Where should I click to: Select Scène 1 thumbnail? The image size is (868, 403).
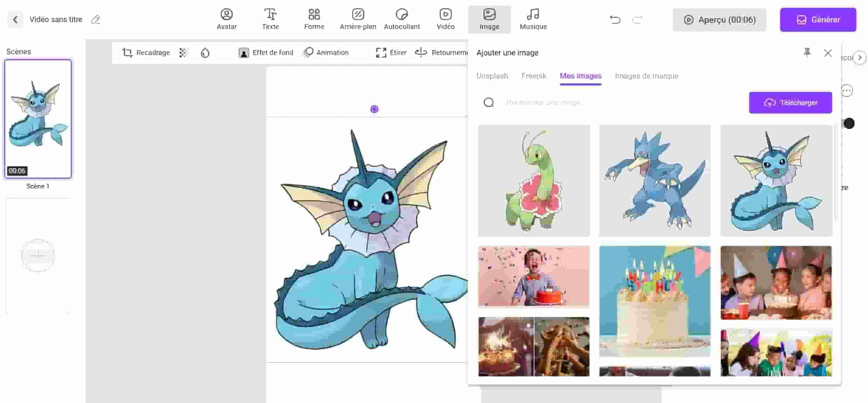click(38, 119)
